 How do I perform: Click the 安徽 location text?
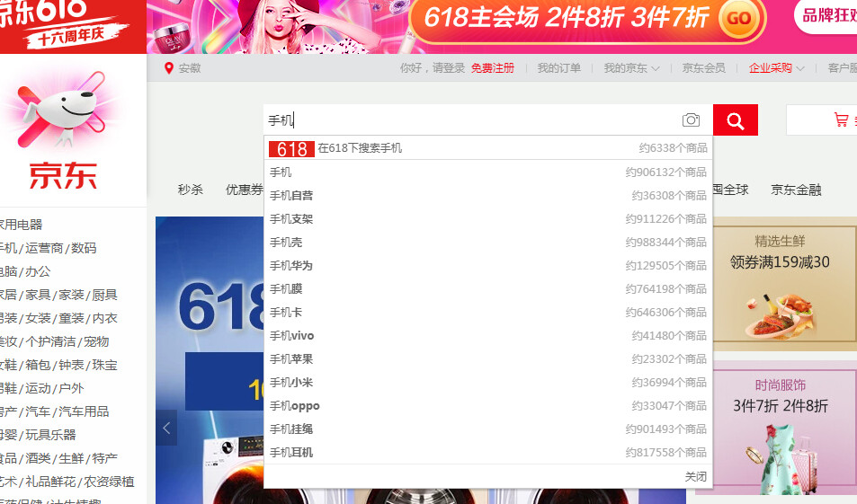190,68
